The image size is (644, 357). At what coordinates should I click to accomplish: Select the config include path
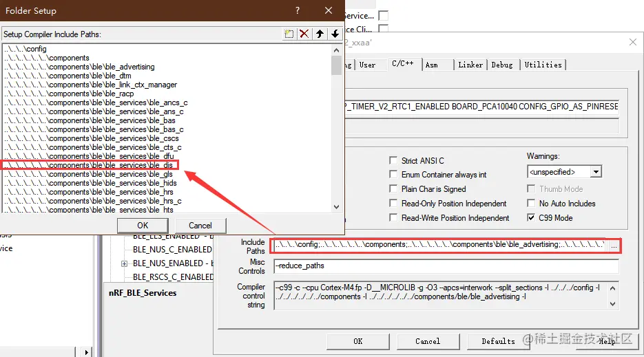point(26,49)
